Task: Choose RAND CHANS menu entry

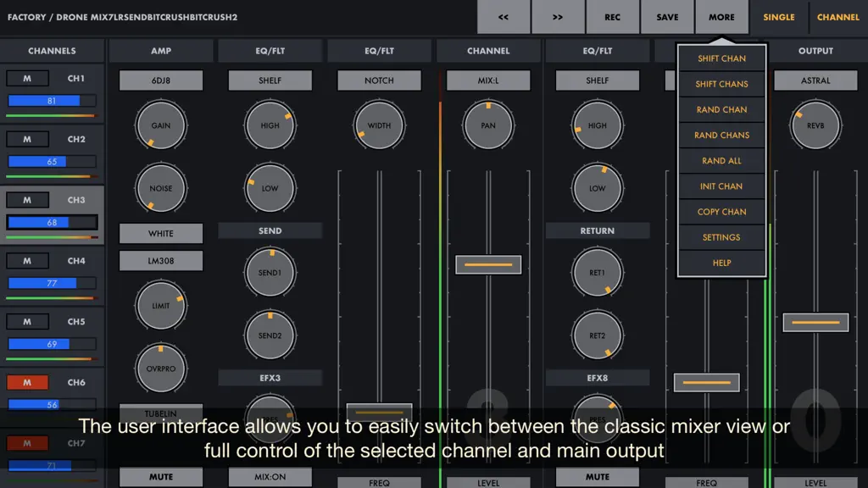Action: [721, 135]
